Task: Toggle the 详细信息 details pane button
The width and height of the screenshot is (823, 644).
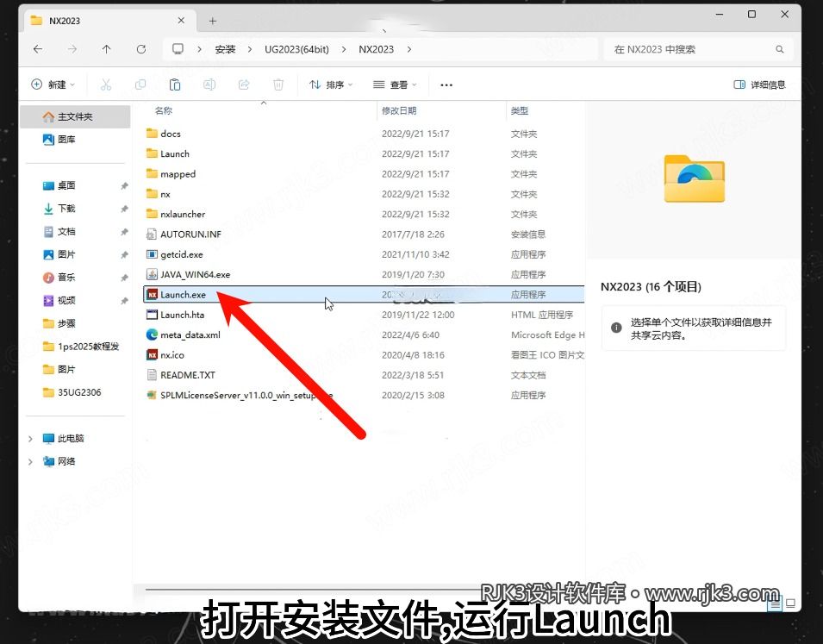Action: pos(759,84)
